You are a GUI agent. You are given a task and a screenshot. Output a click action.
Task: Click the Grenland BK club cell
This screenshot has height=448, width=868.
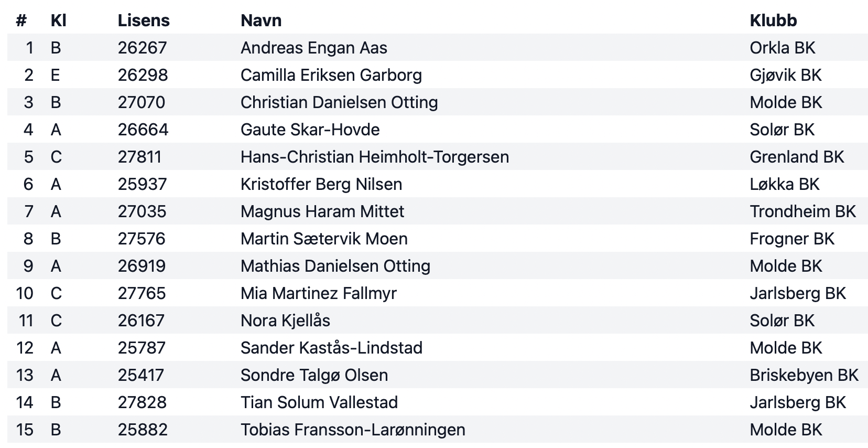pyautogui.click(x=797, y=157)
